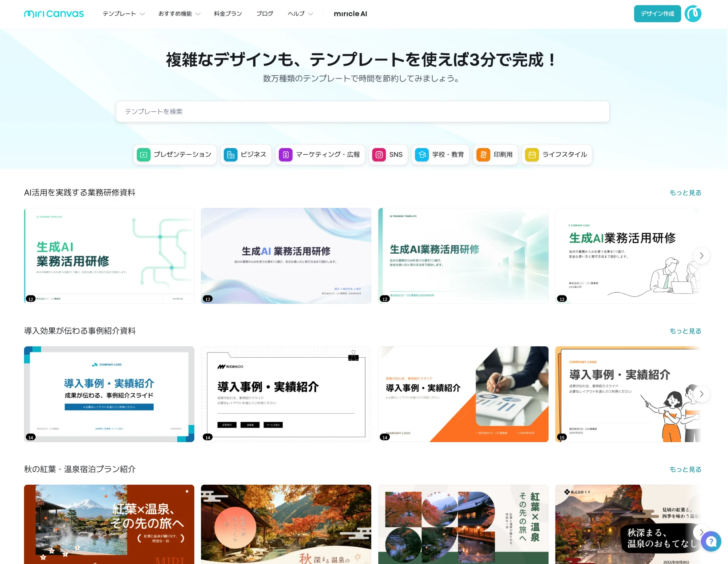
Task: Show next templates in the AI研修 row
Action: tap(701, 256)
